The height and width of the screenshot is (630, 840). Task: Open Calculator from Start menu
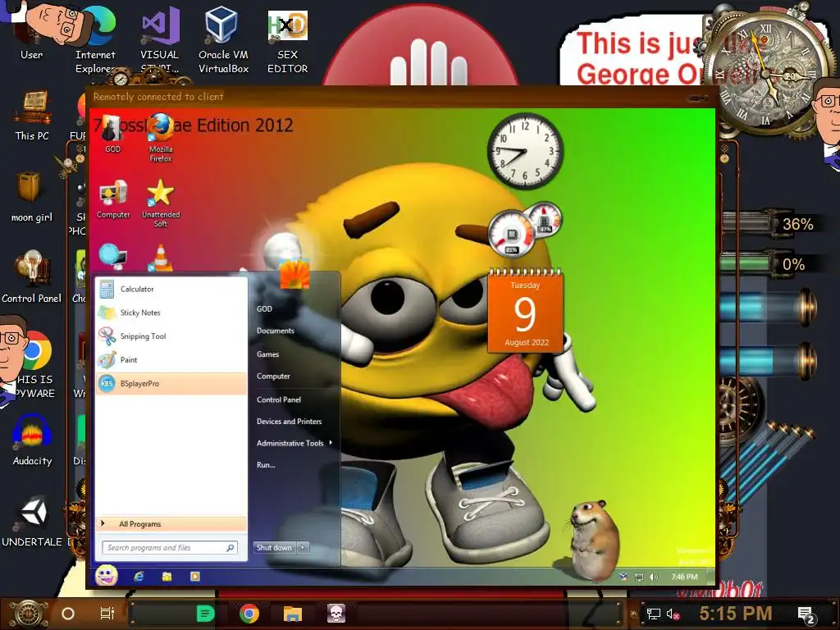[x=171, y=290]
